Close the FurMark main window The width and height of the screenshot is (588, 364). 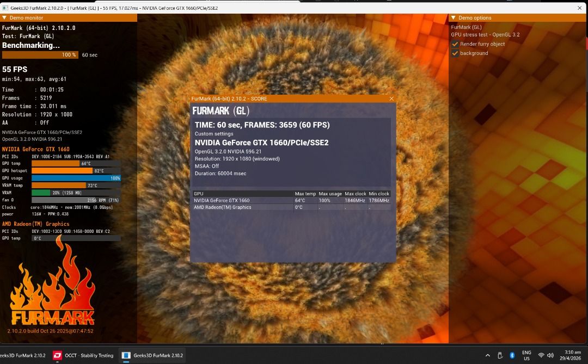coord(580,8)
